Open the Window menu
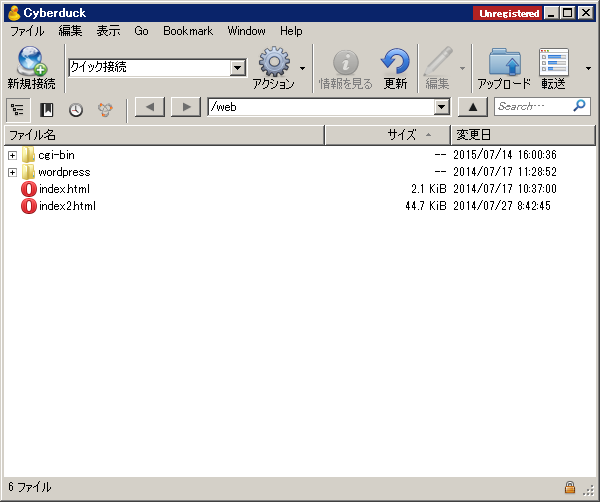600x502 pixels. (x=246, y=31)
